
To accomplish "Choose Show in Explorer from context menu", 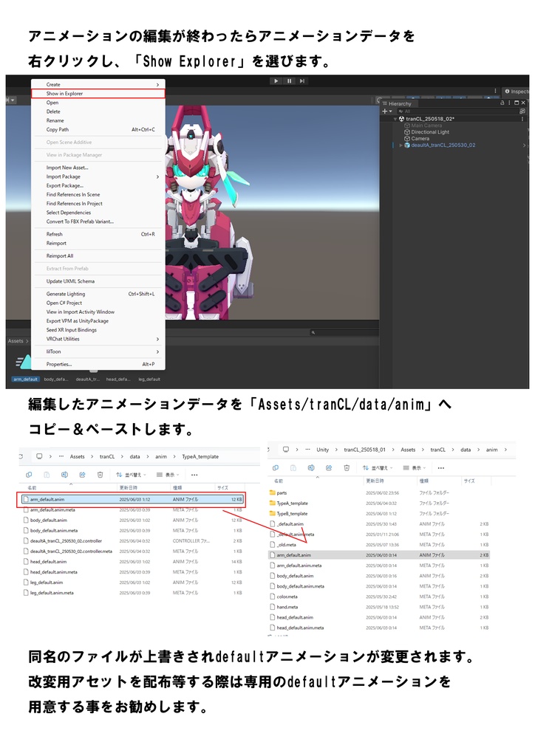I will click(98, 94).
